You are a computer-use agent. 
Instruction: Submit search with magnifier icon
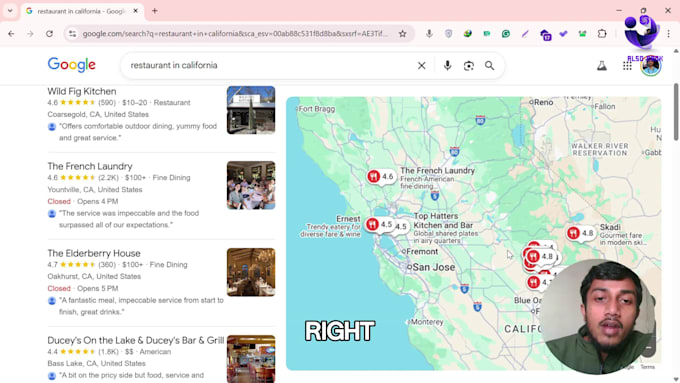pyautogui.click(x=490, y=65)
